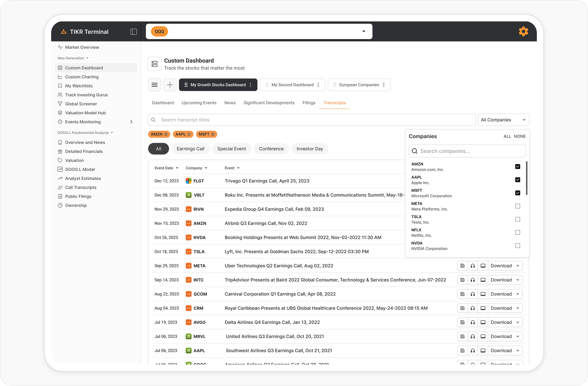Open Download dropdown for Carnival Corporation row
The image size is (588, 386).
pyautogui.click(x=505, y=294)
